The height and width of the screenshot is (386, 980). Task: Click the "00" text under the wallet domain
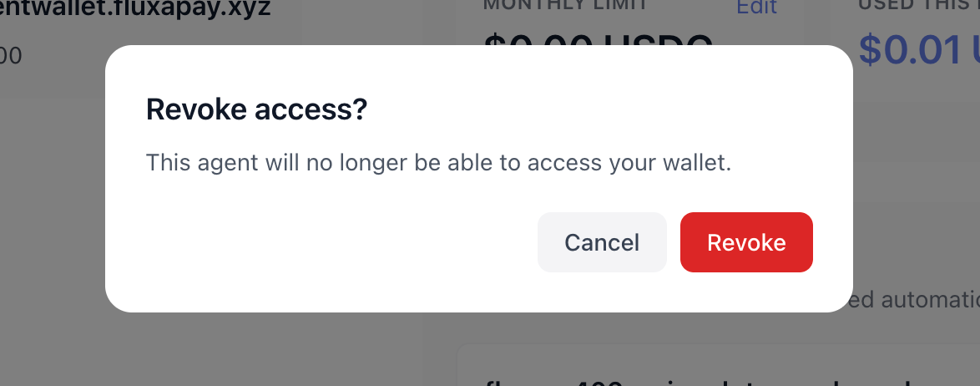pyautogui.click(x=10, y=56)
